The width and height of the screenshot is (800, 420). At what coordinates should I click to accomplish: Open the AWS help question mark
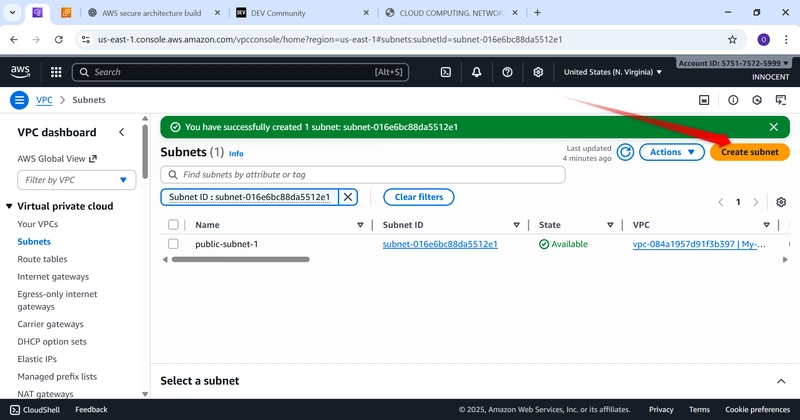507,72
